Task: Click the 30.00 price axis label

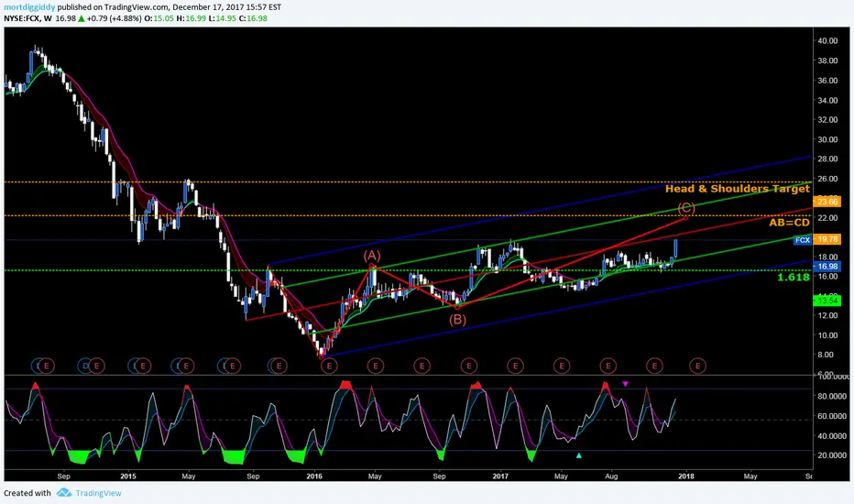Action: point(827,139)
